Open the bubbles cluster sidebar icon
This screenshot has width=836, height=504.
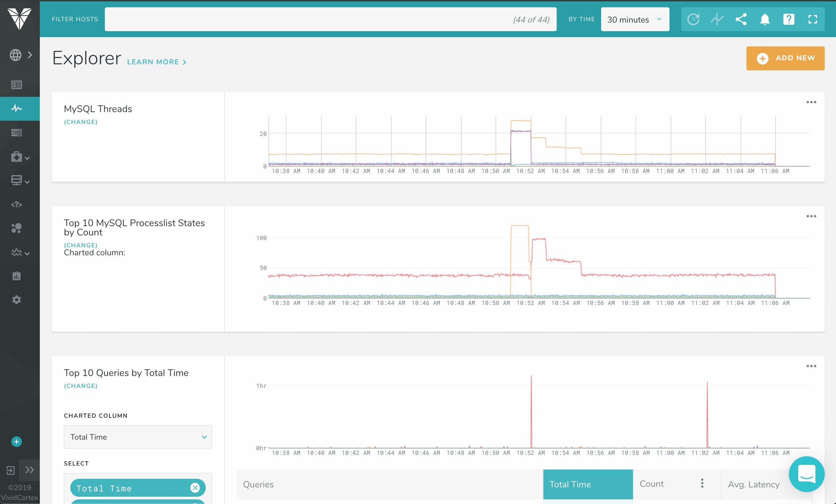point(16,228)
